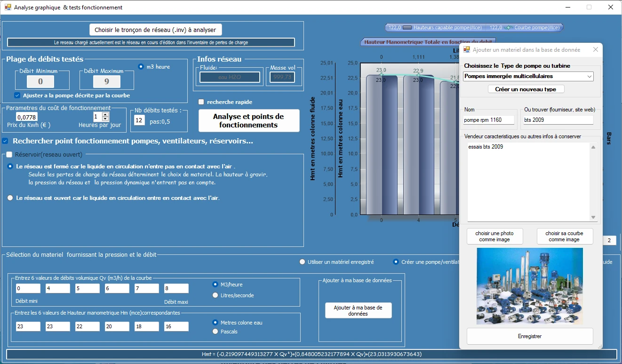Check the 'Réservoir(reseau ouvert)' checkbox

click(x=9, y=154)
